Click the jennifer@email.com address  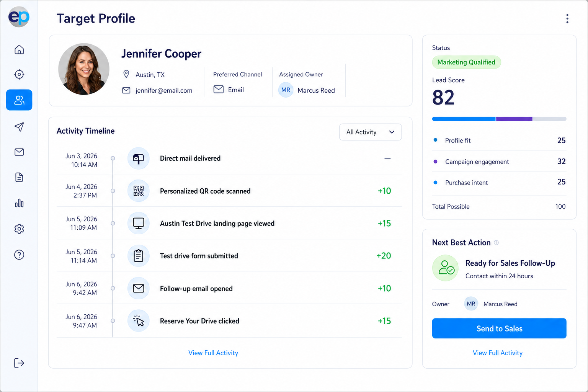(x=164, y=91)
